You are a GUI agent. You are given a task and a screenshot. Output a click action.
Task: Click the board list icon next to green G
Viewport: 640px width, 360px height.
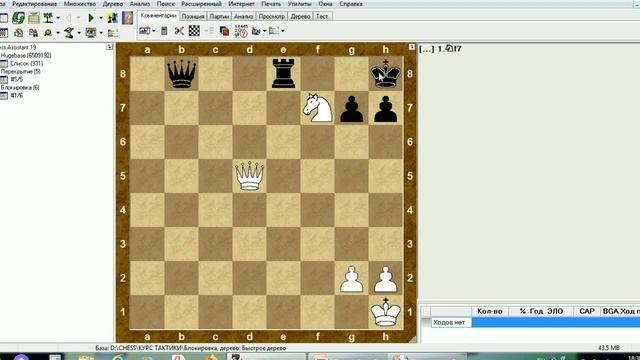pyautogui.click(x=34, y=18)
